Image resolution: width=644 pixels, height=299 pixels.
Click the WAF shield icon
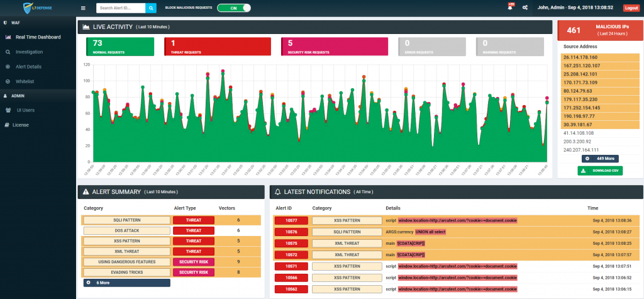click(x=5, y=23)
